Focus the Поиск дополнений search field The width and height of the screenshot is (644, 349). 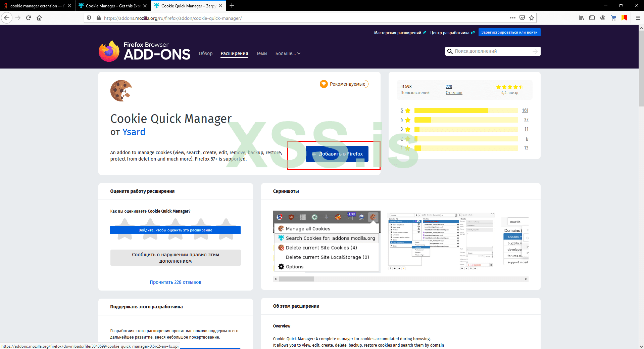pyautogui.click(x=492, y=51)
